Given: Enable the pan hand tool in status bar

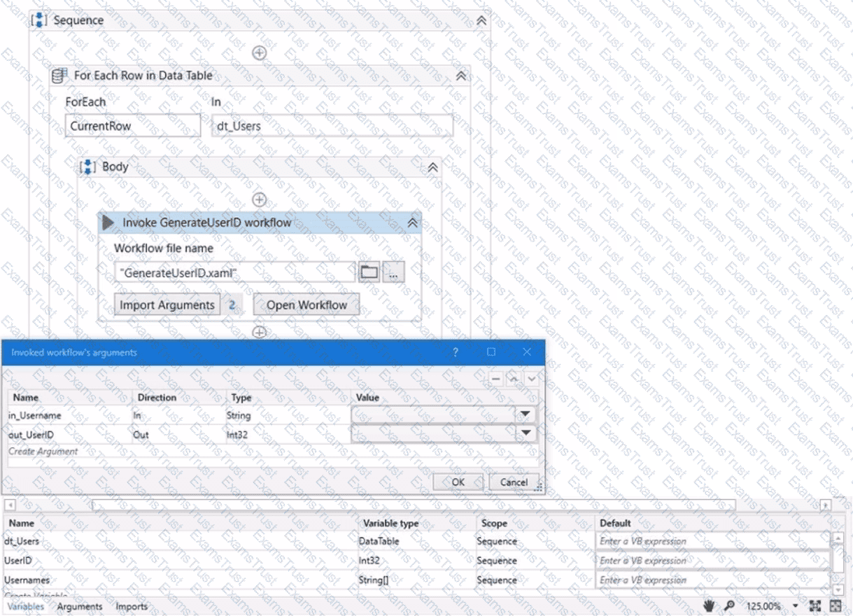Looking at the screenshot, I should click(x=709, y=606).
